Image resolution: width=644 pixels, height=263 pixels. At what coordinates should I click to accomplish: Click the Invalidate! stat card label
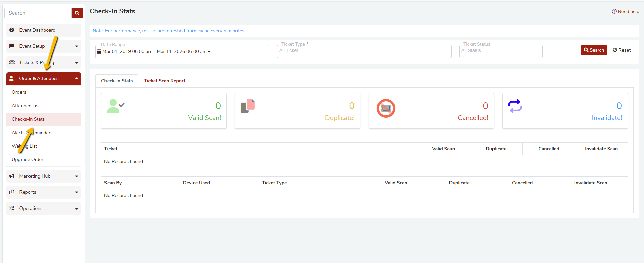point(607,118)
